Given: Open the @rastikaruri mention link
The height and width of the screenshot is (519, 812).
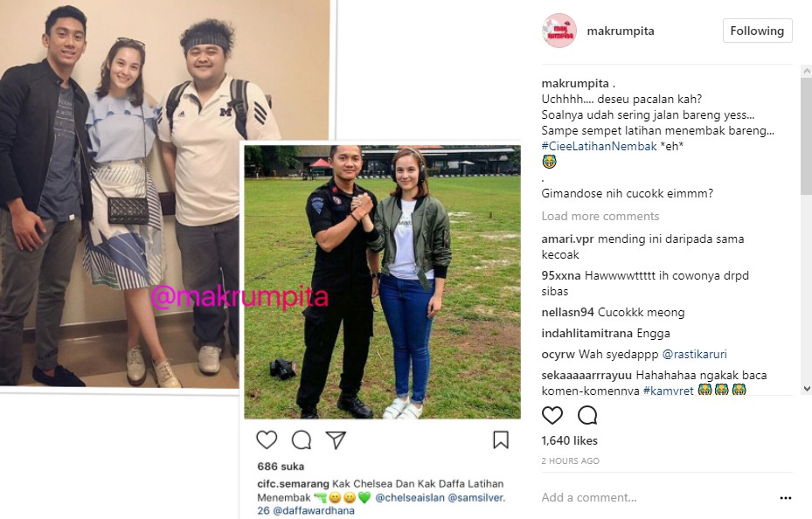Looking at the screenshot, I should click(x=695, y=355).
